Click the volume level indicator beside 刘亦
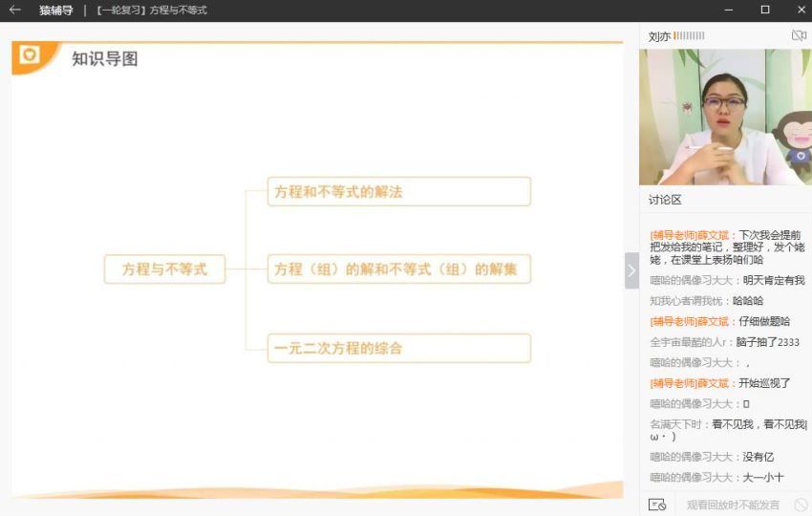This screenshot has height=516, width=812. (689, 35)
